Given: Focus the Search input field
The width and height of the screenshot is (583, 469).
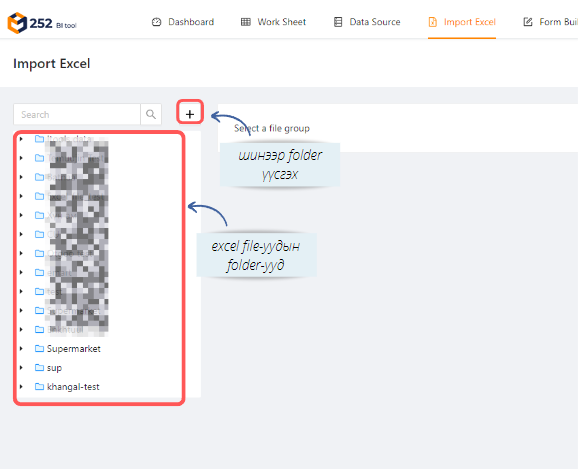Looking at the screenshot, I should point(77,114).
